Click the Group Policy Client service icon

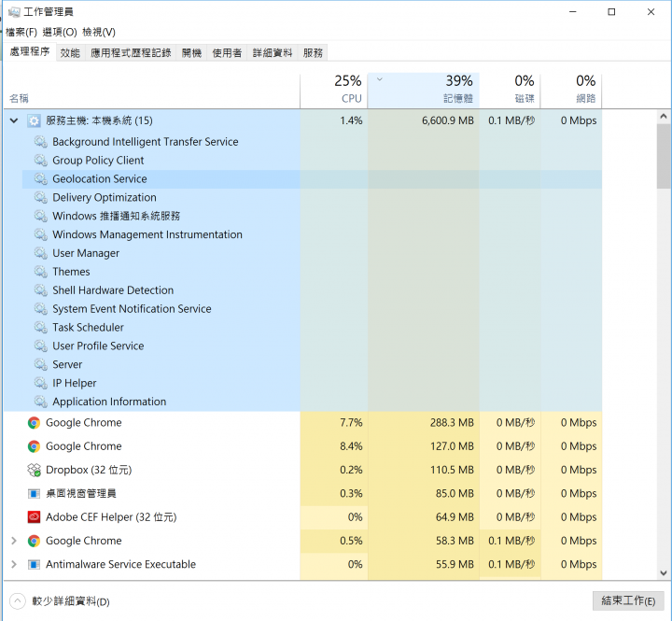point(41,160)
